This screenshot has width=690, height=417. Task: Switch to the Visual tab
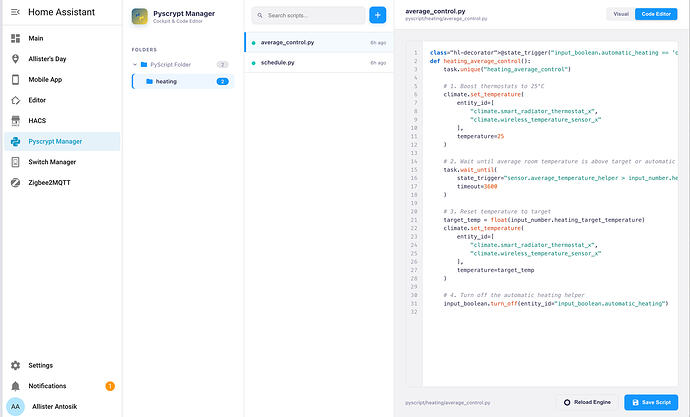click(x=620, y=14)
